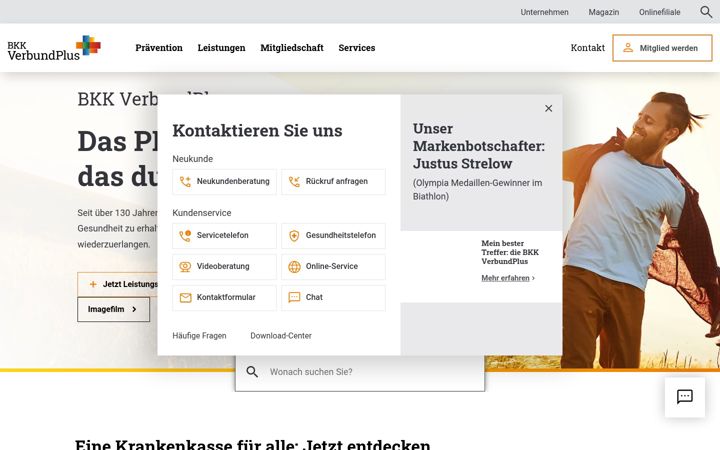This screenshot has width=720, height=450.
Task: Open the floating chat widget icon
Action: click(685, 397)
